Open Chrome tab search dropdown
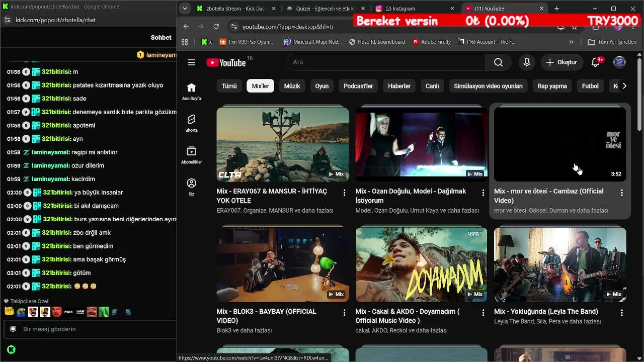Viewport: 644px width, 362px height. point(185,9)
